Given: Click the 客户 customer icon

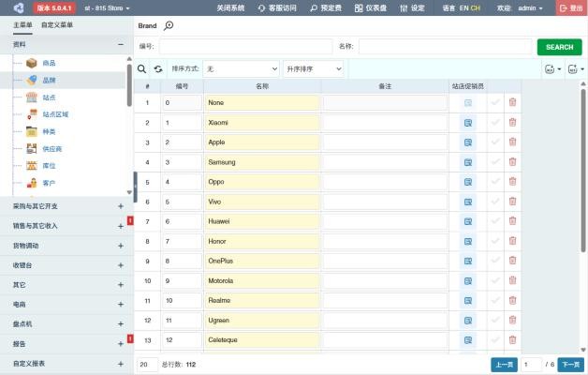Looking at the screenshot, I should [32, 183].
